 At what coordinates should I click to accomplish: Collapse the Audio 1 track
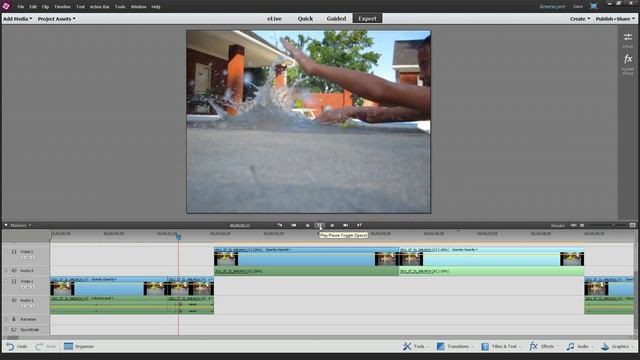point(6,300)
